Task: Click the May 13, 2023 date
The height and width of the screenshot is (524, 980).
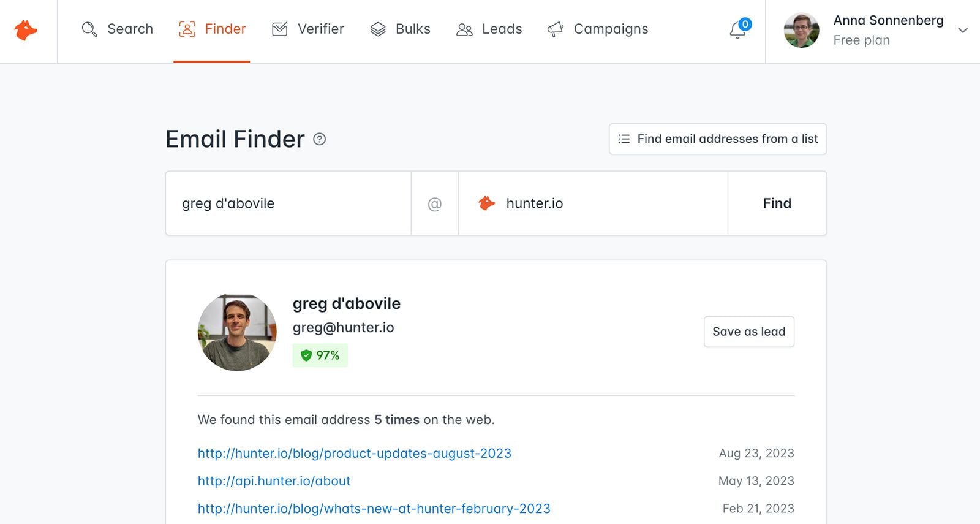Action: (756, 481)
